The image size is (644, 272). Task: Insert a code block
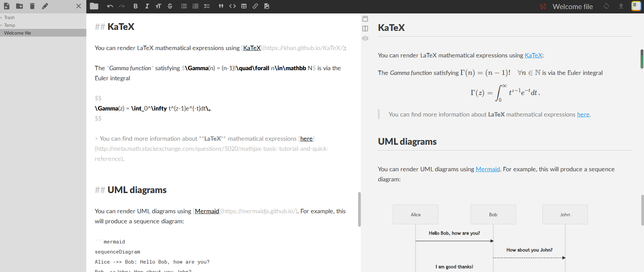232,6
